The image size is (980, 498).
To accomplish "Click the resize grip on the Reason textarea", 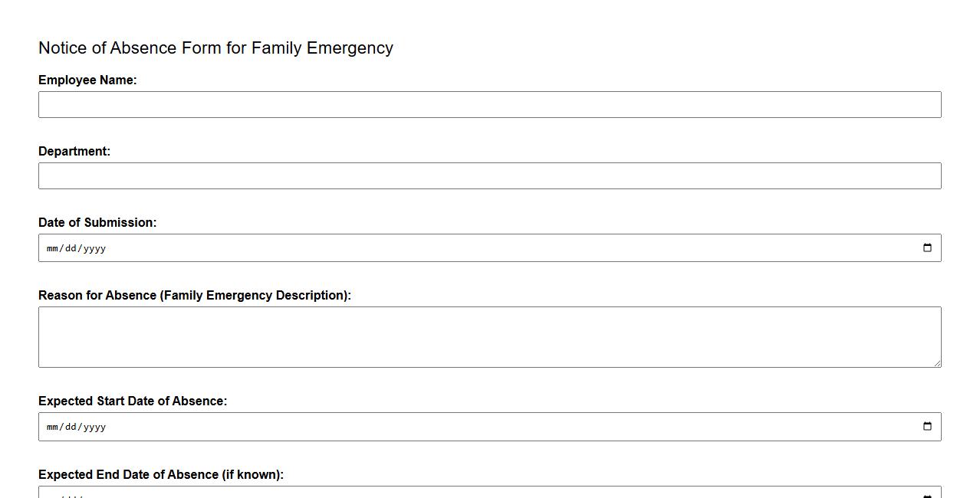I will [937, 362].
